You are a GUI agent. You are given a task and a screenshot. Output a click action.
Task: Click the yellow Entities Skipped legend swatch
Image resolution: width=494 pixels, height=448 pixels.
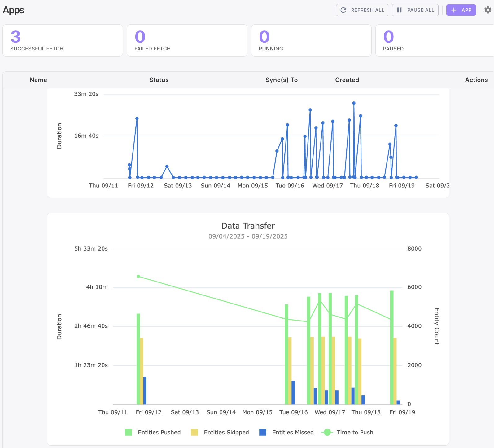[x=195, y=432]
